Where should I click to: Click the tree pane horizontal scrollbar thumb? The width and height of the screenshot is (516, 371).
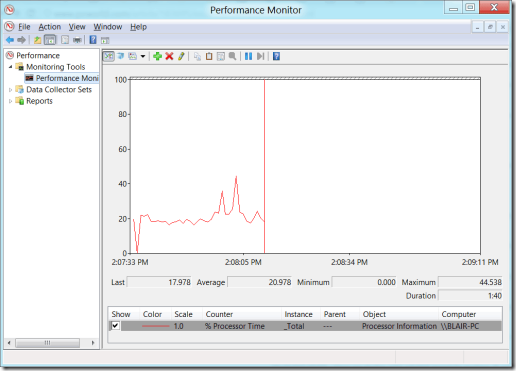coord(47,342)
